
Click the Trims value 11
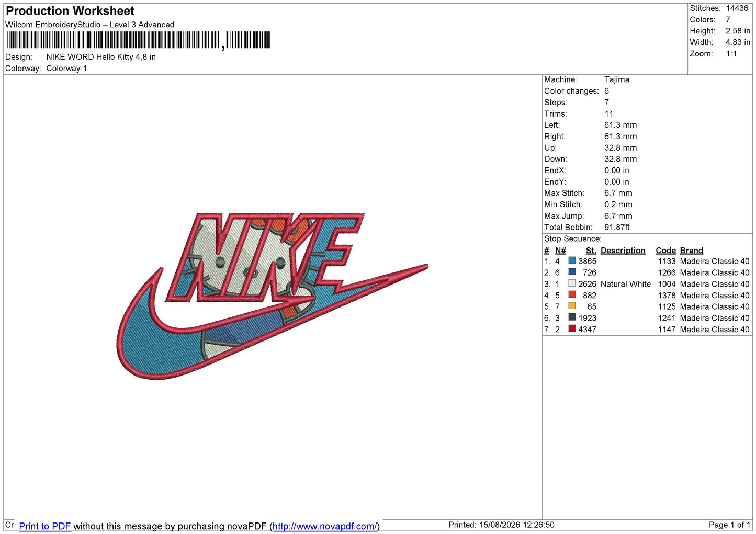(x=608, y=113)
